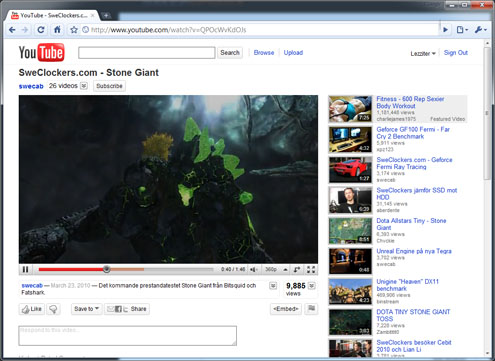Click the video player frame
Screen dimensions: 495x361
click(168, 179)
